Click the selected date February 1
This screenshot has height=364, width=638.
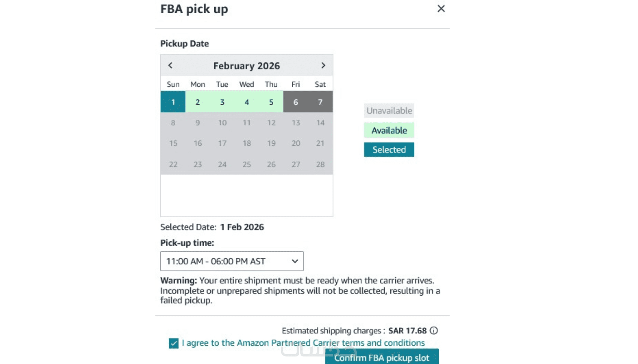click(x=173, y=102)
